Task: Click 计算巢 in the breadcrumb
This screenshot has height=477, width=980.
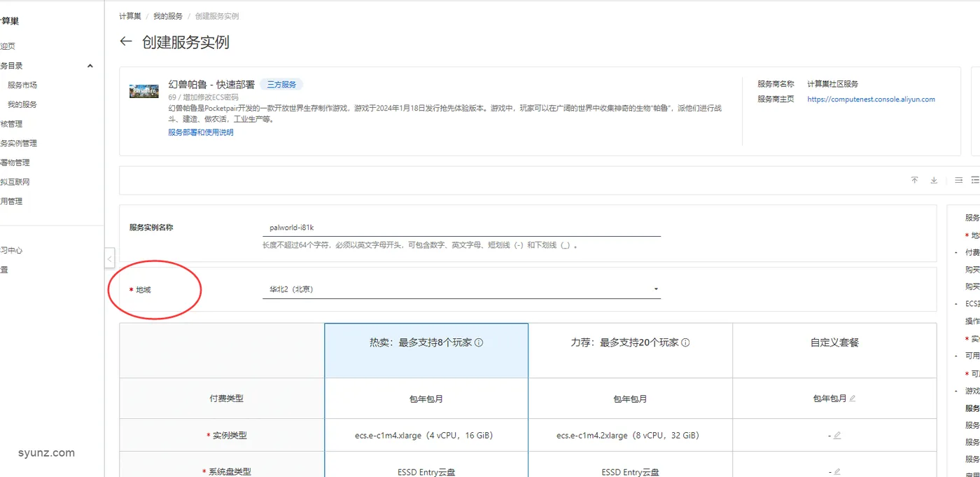Action: pos(129,16)
